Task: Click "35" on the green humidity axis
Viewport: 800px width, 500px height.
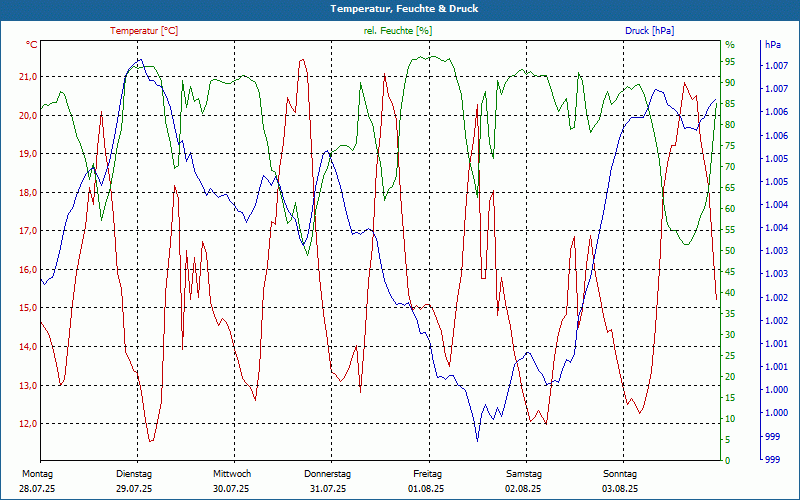Action: (730, 314)
